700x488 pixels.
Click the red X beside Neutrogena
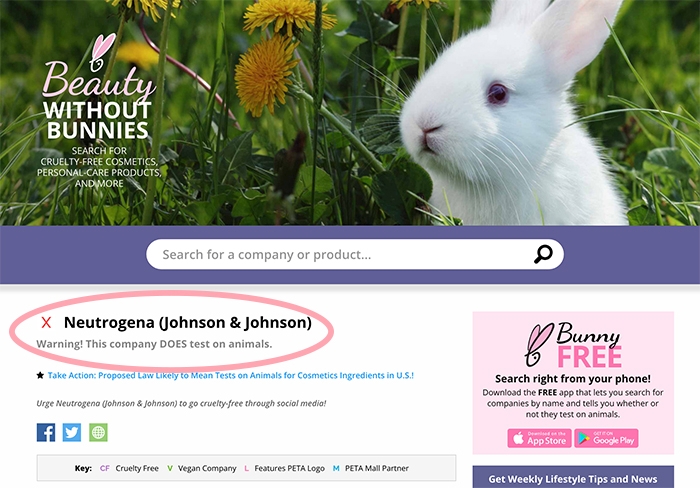pyautogui.click(x=46, y=323)
